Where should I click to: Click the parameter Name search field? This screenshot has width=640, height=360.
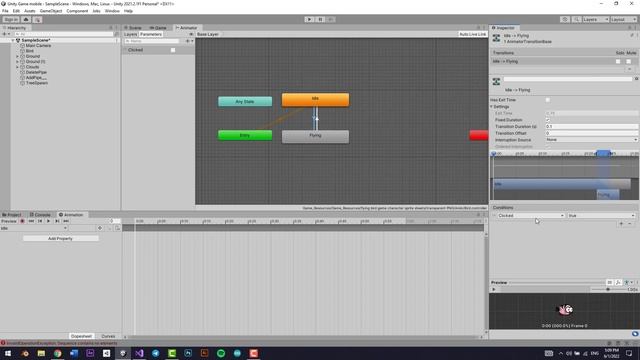tap(151, 41)
